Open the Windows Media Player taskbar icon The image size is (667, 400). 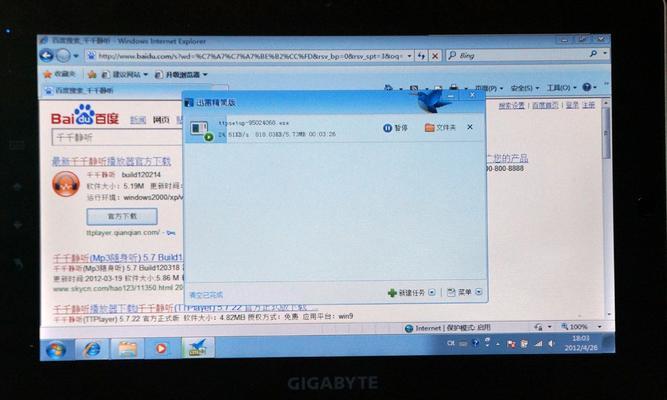162,349
